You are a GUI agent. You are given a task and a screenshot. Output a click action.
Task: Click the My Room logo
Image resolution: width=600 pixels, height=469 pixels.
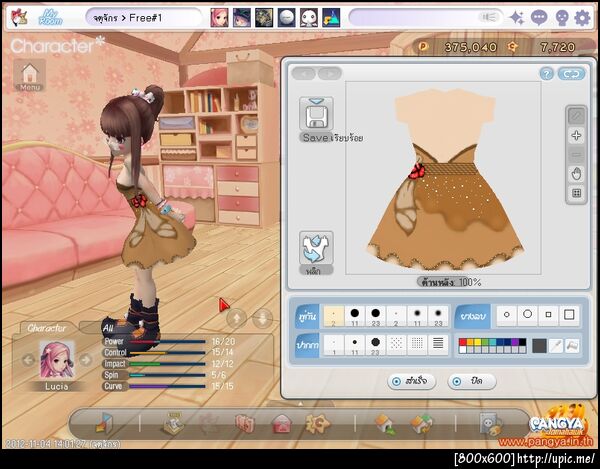tap(50, 17)
